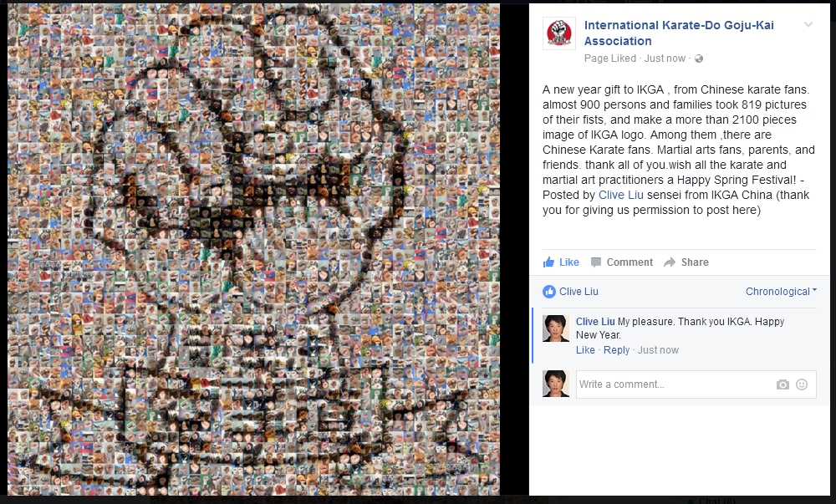Click the Just now post timestamp
This screenshot has width=836, height=504.
(665, 59)
